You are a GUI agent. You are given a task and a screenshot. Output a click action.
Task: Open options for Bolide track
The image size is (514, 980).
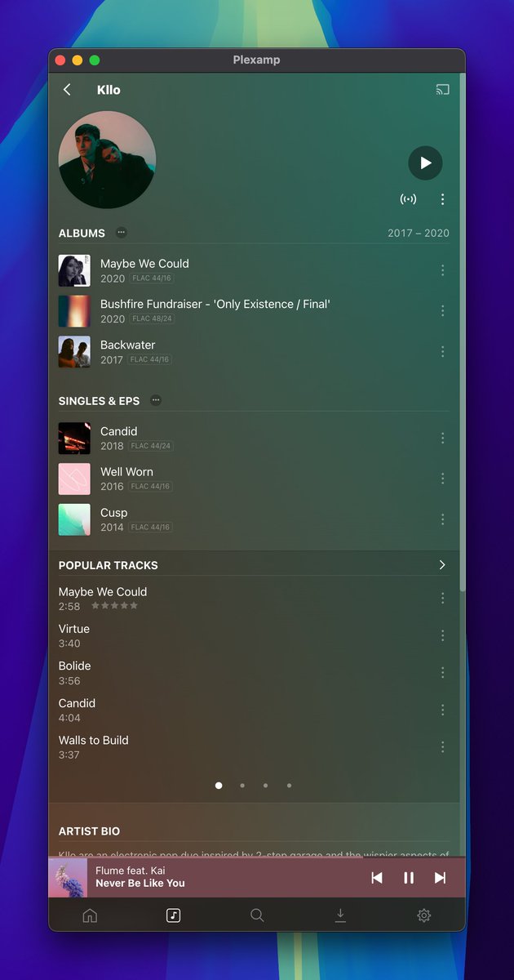pyautogui.click(x=442, y=673)
